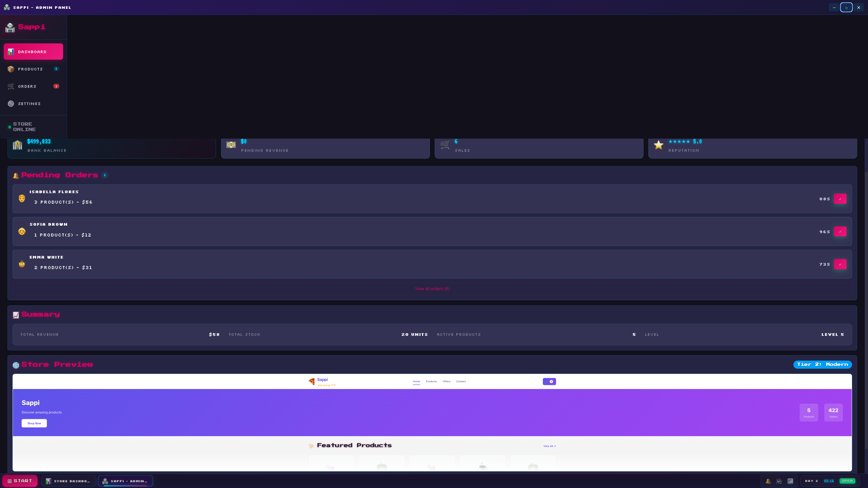This screenshot has height=488, width=868.
Task: Open 'View All' featured products link
Action: point(549,446)
